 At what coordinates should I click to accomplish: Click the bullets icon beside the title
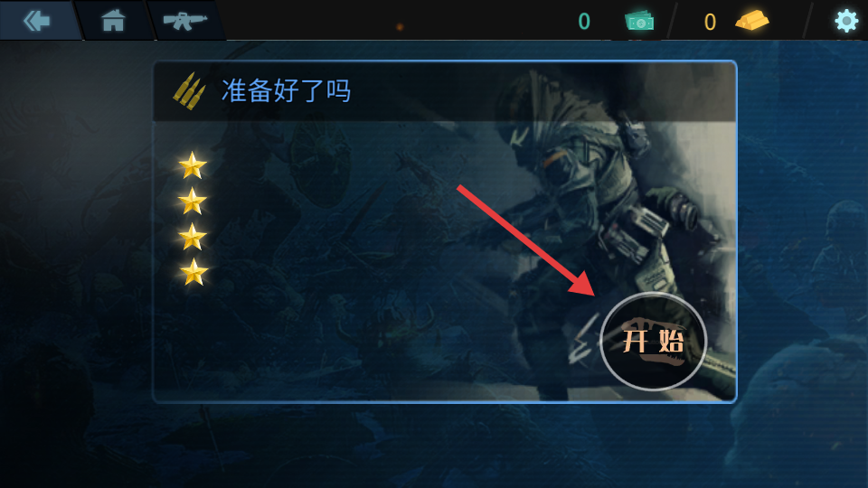(x=189, y=91)
